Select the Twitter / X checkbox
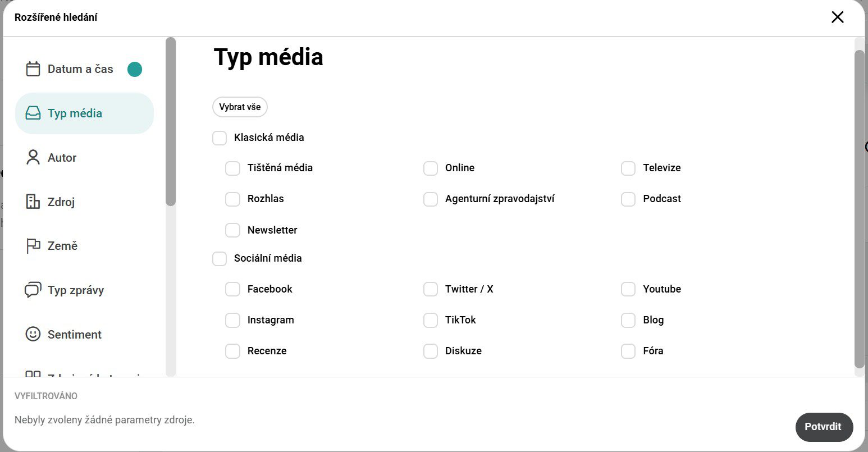Screen dimensions: 868x452 (x=431, y=289)
